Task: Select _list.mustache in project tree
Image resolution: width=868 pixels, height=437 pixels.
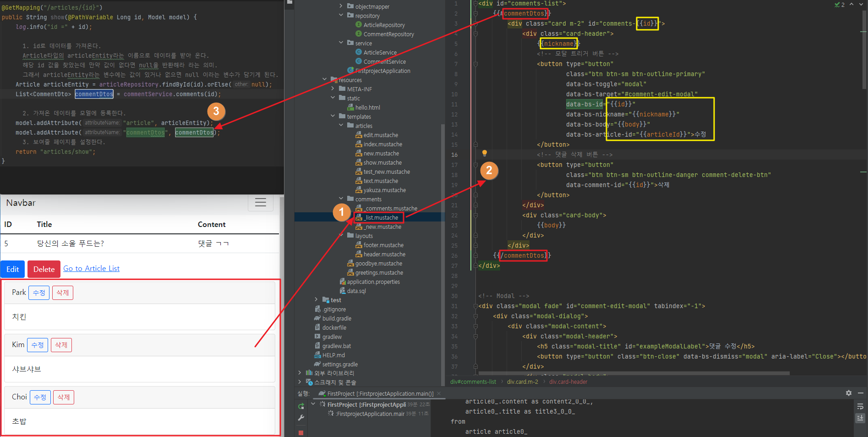Action: [x=377, y=218]
